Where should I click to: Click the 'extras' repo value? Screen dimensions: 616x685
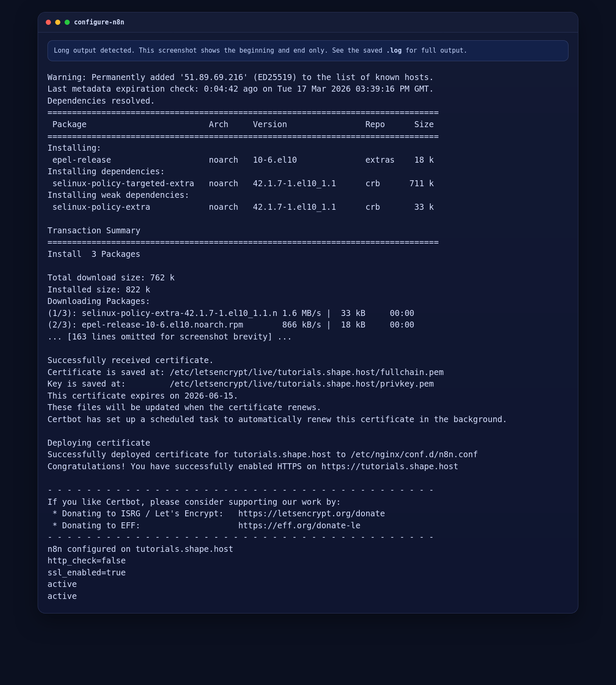tap(380, 160)
